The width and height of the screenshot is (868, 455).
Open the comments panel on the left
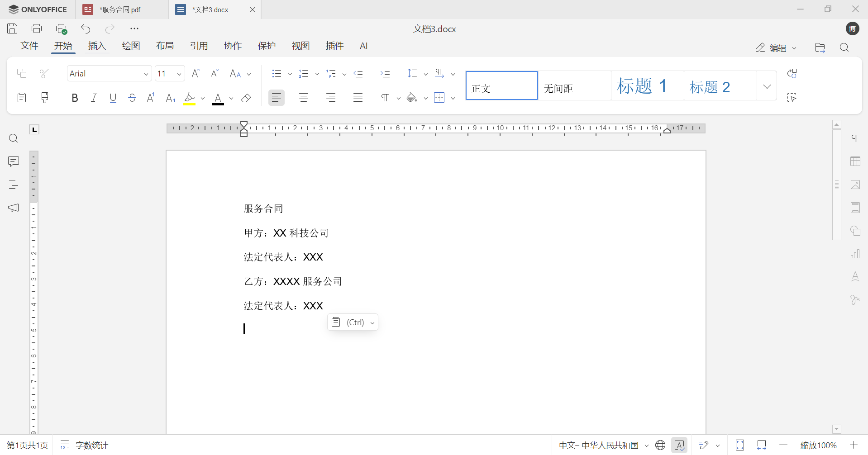(x=14, y=161)
